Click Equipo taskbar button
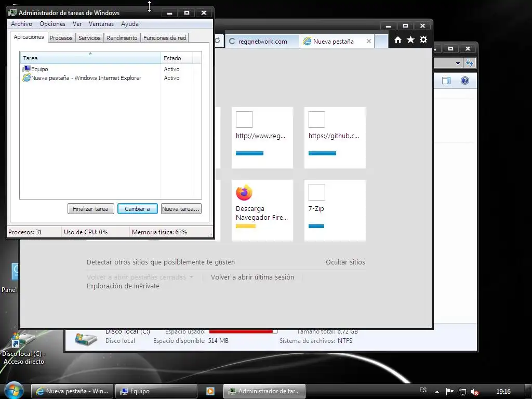The height and width of the screenshot is (399, 532). click(156, 391)
